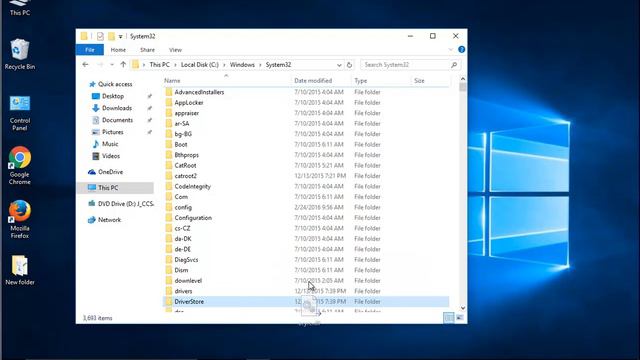
Task: Open Downloads in the navigation pane
Action: pos(112,108)
